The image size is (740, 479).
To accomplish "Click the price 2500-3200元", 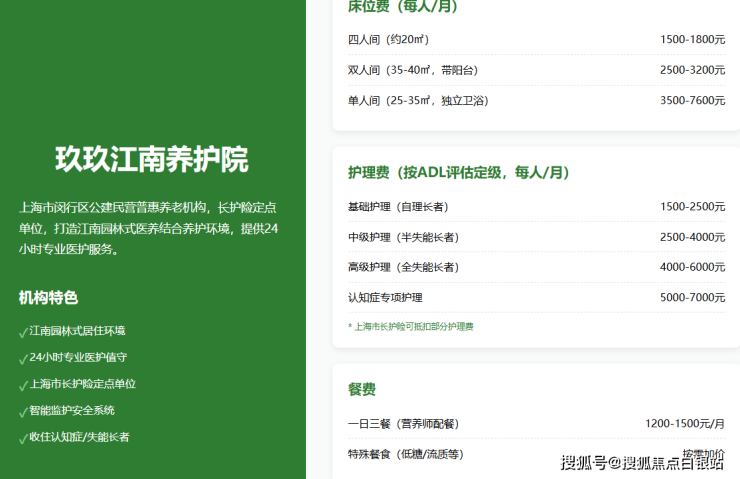I will point(692,70).
